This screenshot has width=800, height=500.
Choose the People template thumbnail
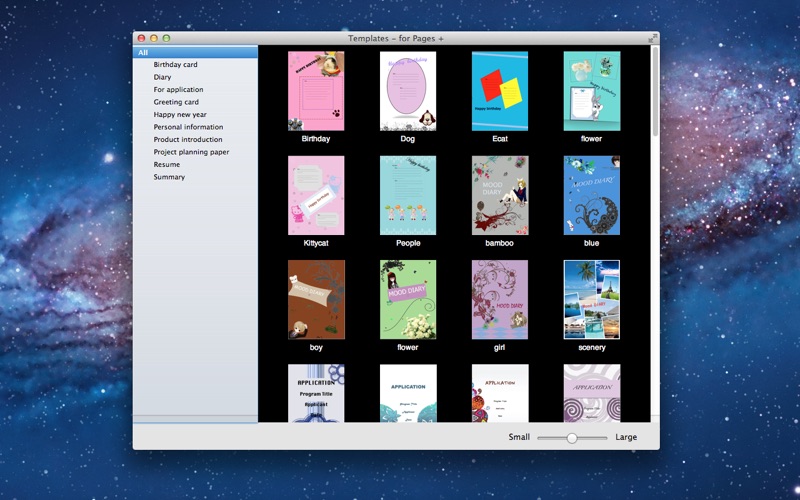tap(408, 195)
